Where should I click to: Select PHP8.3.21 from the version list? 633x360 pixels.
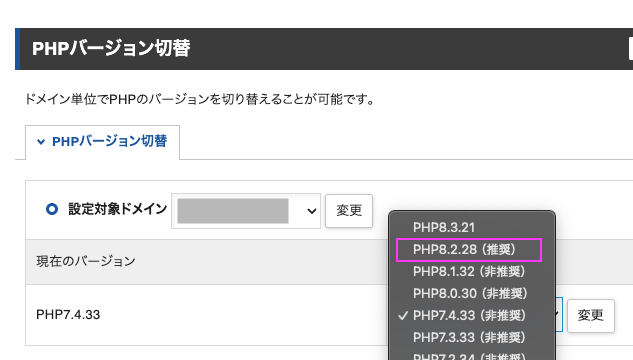pos(472,228)
